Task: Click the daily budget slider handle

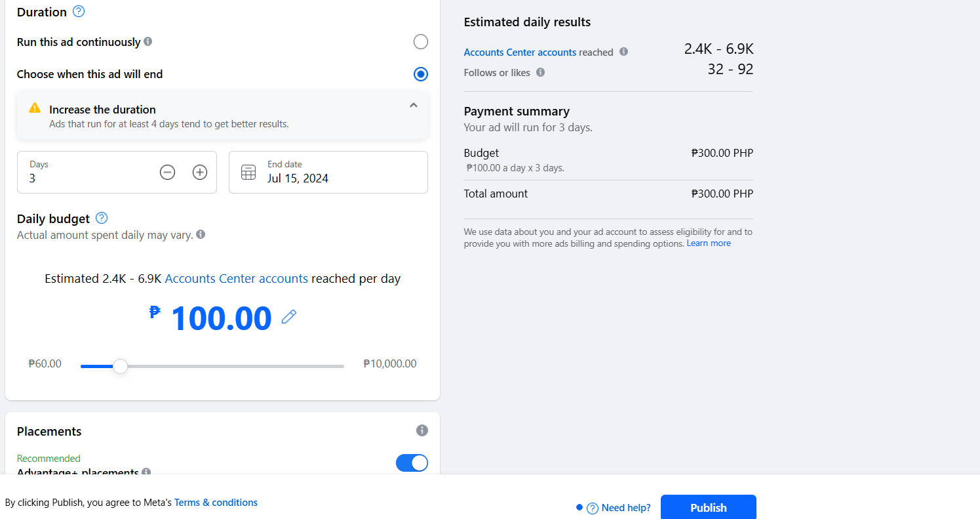Action: point(120,366)
